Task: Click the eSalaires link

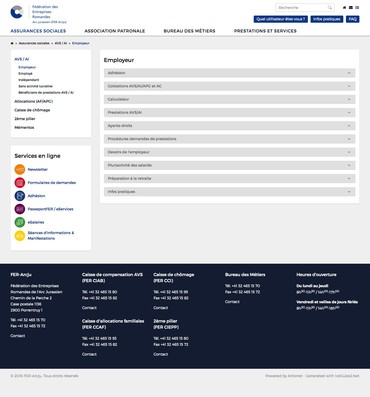Action: [36, 222]
